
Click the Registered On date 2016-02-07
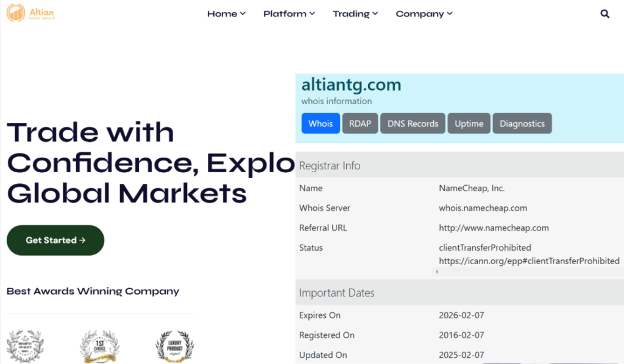(461, 335)
